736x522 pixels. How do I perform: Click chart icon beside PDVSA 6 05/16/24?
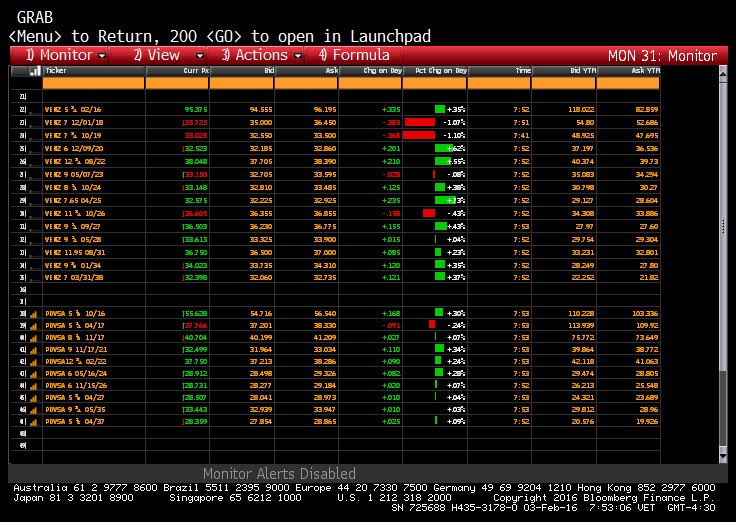click(33, 374)
